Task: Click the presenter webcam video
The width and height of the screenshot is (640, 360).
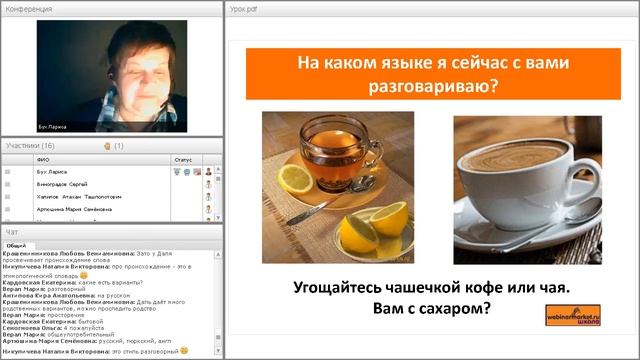Action: [112, 76]
